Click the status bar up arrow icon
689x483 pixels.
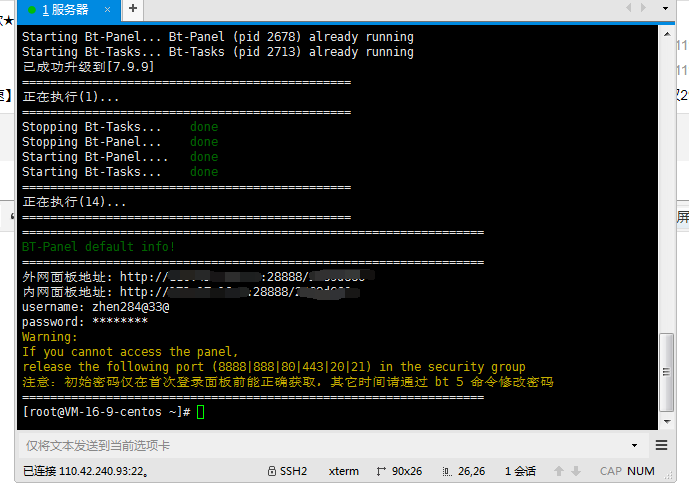pyautogui.click(x=558, y=472)
